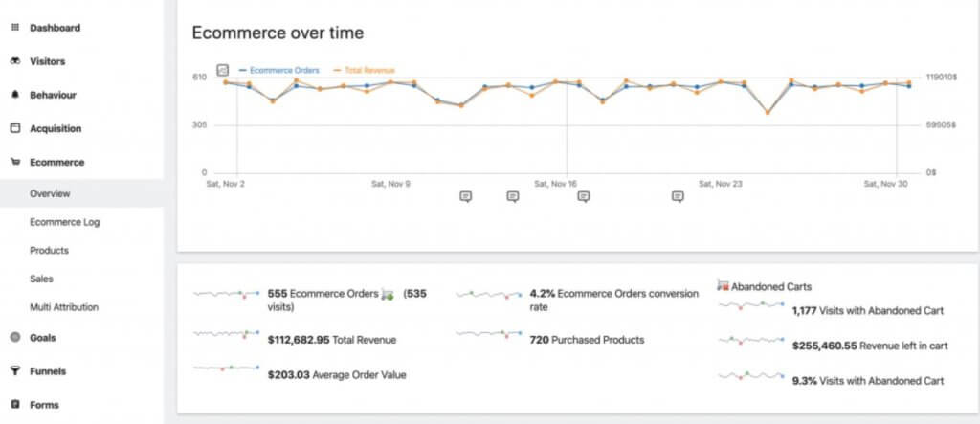
Task: Open the Visitors section
Action: click(48, 61)
